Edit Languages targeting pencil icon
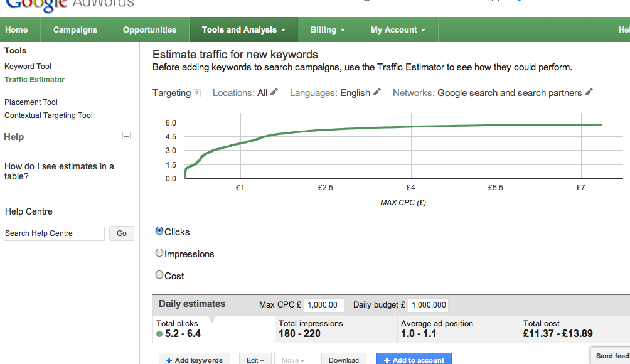630x364 pixels. tap(377, 92)
